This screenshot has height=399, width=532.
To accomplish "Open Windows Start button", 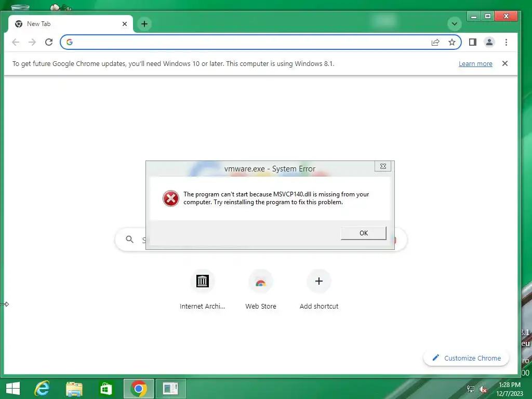I will point(13,389).
